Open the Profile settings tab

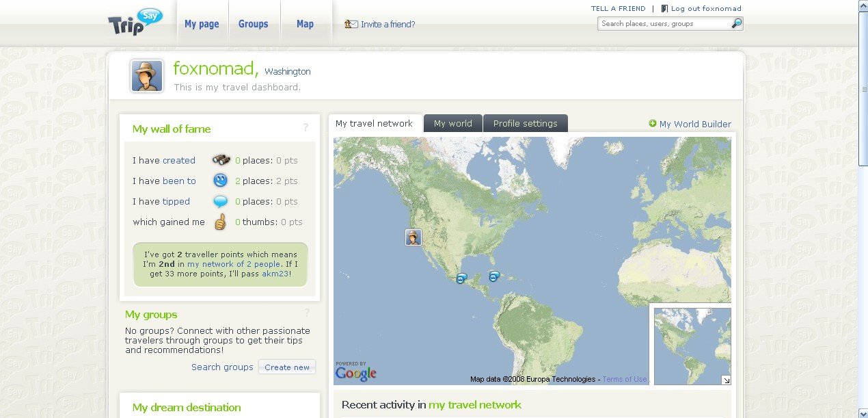coord(526,123)
